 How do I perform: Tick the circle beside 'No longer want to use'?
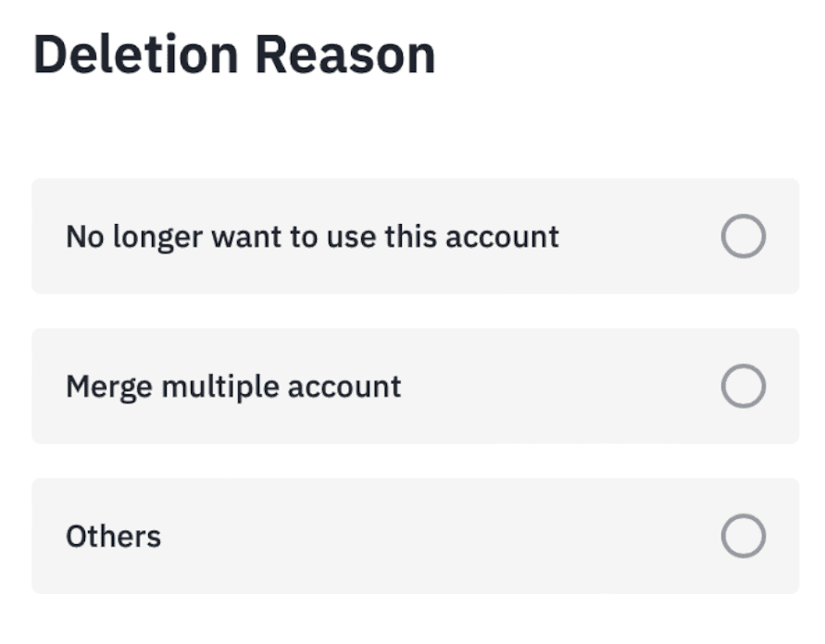743,237
